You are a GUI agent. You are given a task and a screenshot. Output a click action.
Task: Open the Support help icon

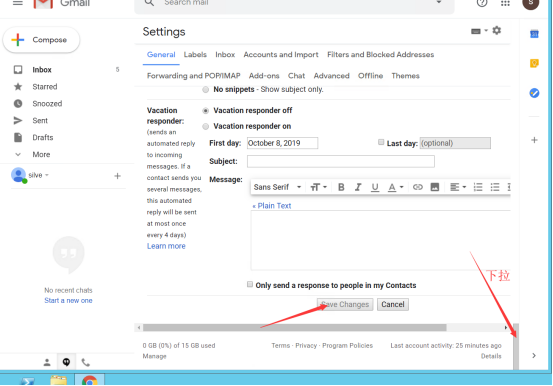(x=482, y=3)
